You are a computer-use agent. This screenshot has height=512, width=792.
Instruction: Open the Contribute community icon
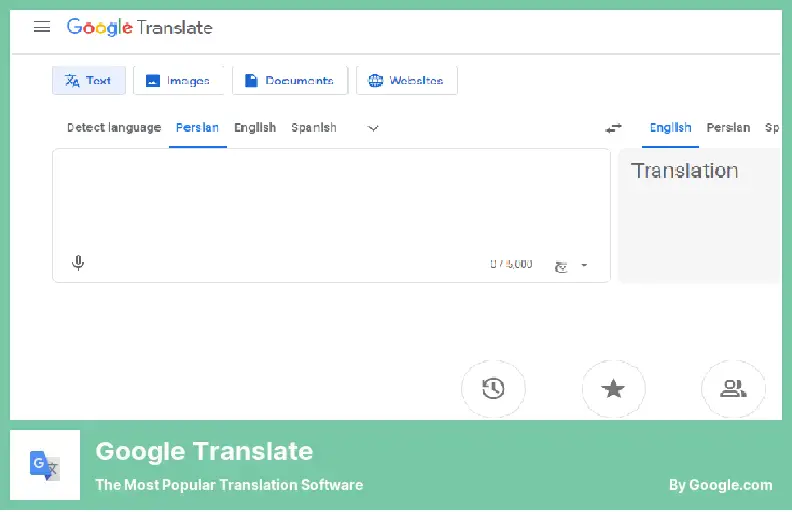[733, 388]
